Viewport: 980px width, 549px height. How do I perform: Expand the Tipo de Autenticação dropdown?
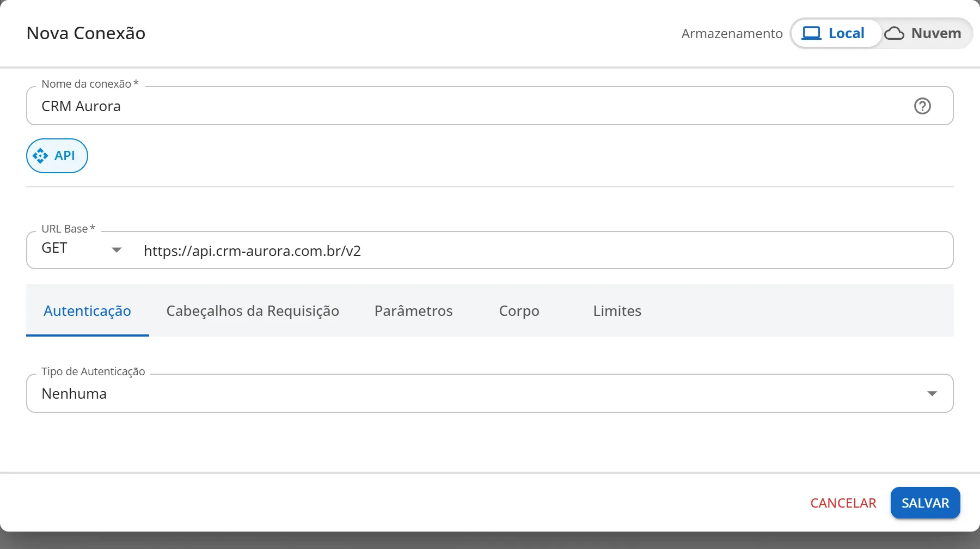[x=489, y=393]
